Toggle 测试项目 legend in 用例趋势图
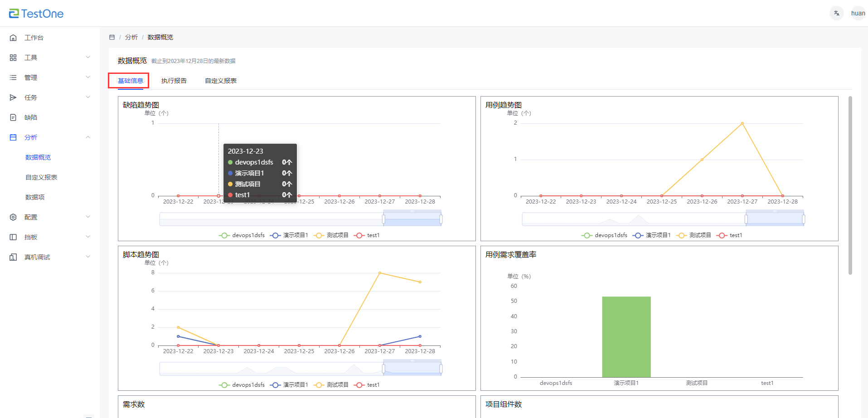The height and width of the screenshot is (418, 868). tap(693, 235)
